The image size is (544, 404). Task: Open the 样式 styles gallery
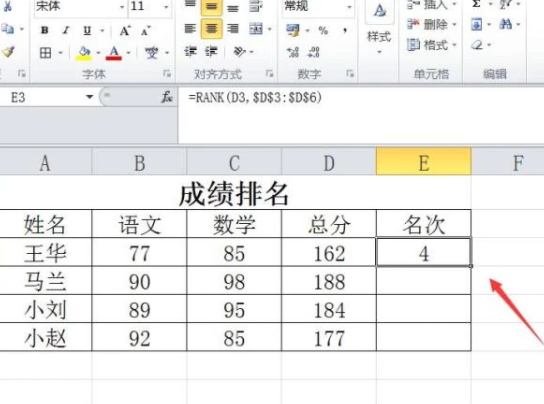379,28
